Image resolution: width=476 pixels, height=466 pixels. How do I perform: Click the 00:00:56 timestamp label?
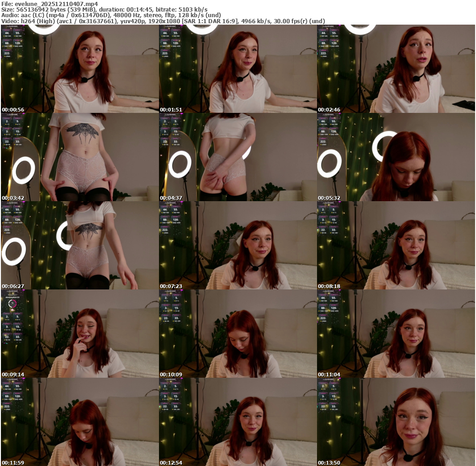tap(13, 110)
